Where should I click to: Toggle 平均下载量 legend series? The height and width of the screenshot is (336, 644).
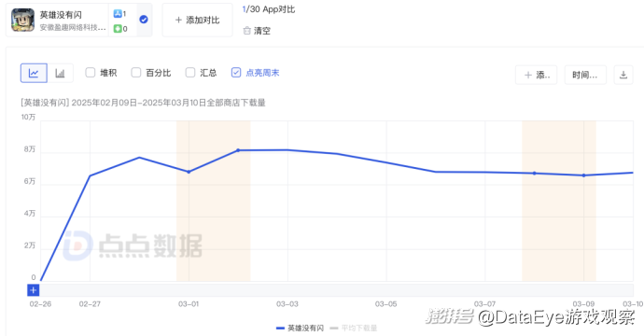tap(353, 329)
